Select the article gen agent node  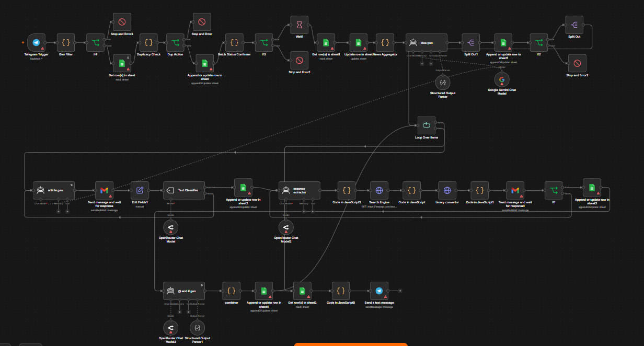(x=54, y=191)
